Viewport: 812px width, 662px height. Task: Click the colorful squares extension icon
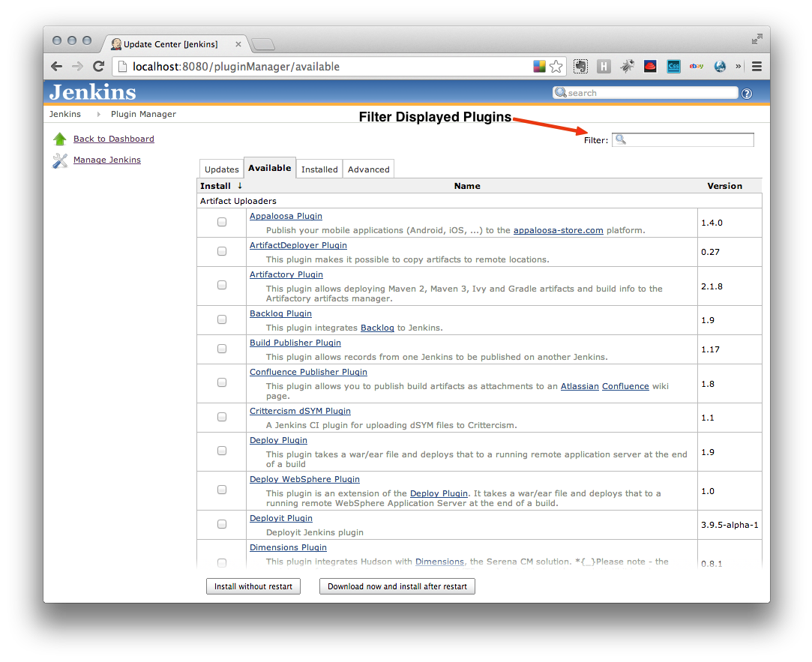click(539, 66)
